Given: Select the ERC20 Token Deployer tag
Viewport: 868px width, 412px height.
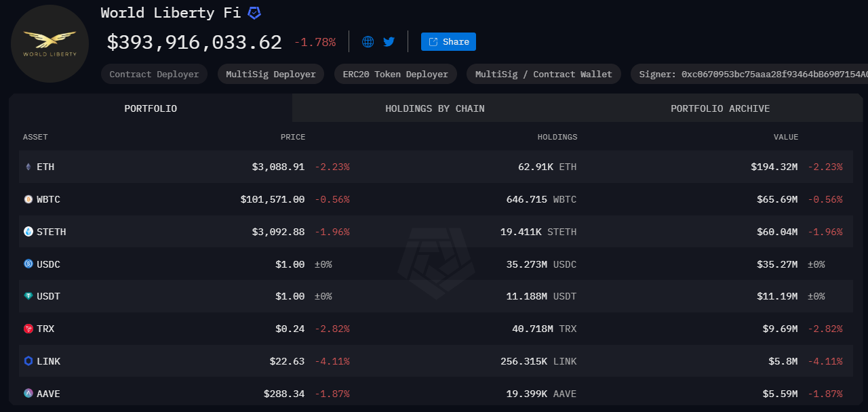Looking at the screenshot, I should 395,74.
